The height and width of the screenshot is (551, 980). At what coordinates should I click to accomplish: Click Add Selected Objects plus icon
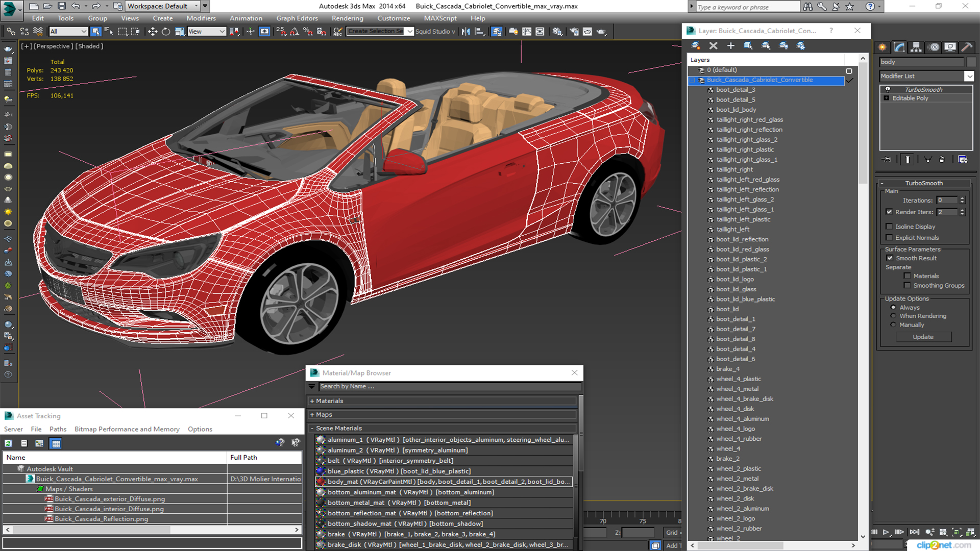point(731,46)
